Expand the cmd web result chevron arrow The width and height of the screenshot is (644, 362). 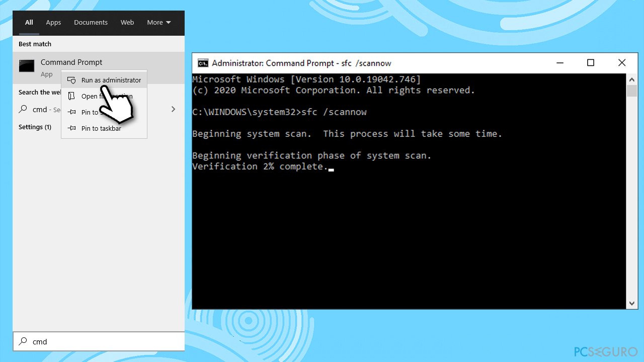173,109
